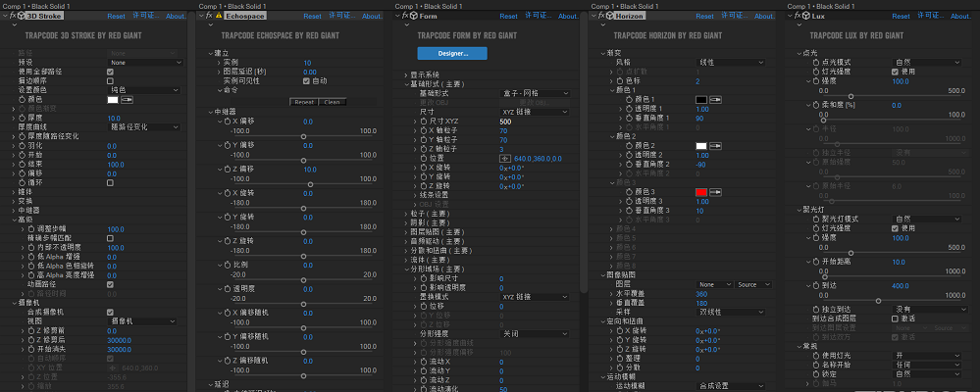The width and height of the screenshot is (980, 392).
Task: Toggle stopwatch for 3D Stroke 厚度
Action: click(x=22, y=118)
